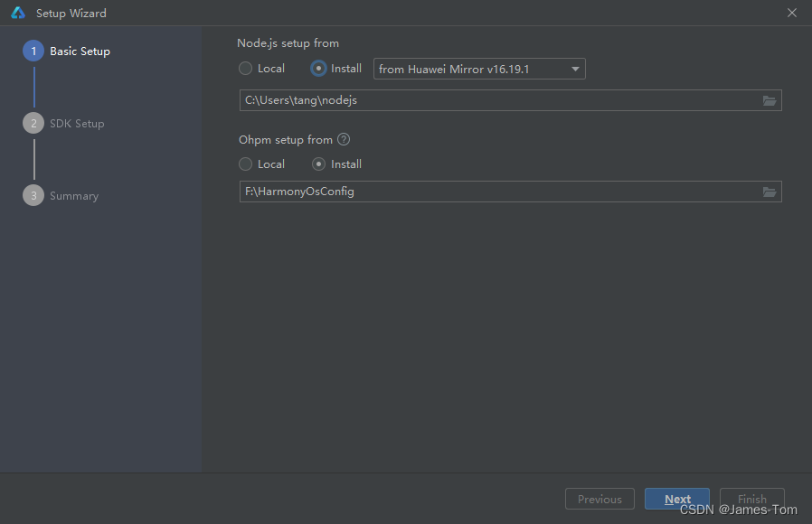This screenshot has height=524, width=812.
Task: Click the Setup Wizard title text
Action: point(71,13)
